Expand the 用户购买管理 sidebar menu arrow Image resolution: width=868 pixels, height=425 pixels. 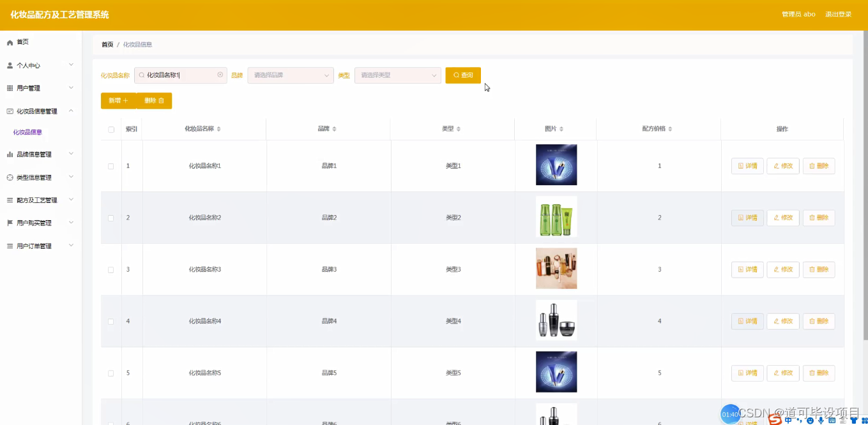pos(71,223)
